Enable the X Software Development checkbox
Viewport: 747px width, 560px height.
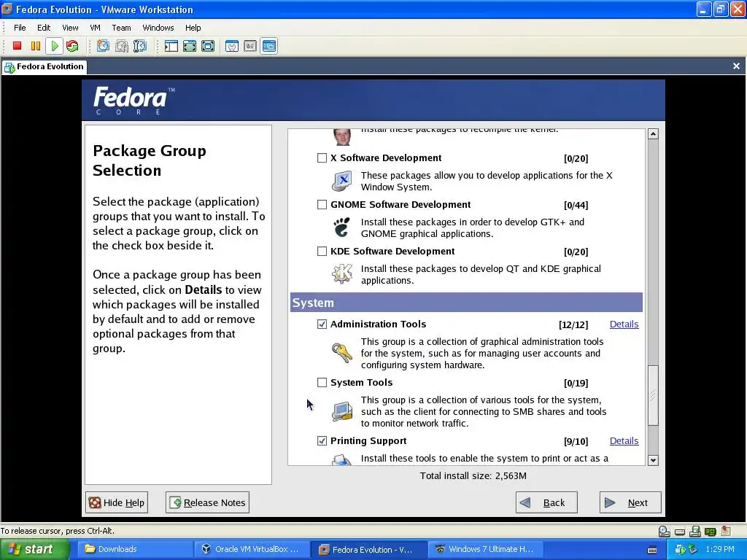(322, 158)
